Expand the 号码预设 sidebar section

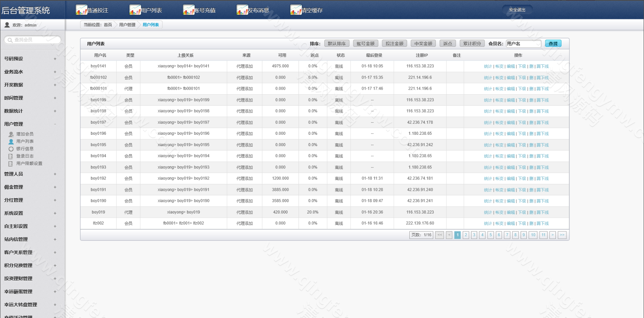[55, 59]
